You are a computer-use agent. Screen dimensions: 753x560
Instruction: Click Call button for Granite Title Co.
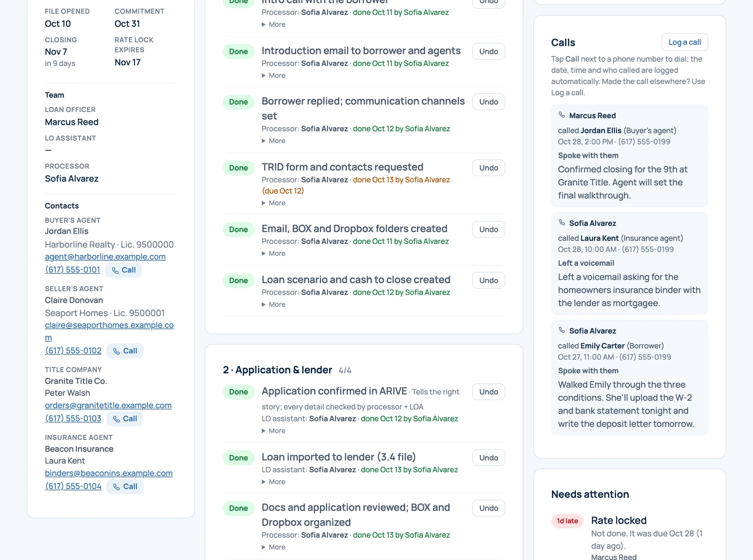pyautogui.click(x=125, y=419)
